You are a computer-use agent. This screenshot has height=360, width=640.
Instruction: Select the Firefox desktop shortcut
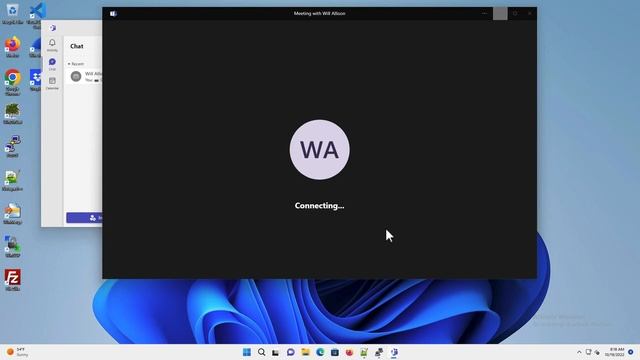tap(12, 47)
